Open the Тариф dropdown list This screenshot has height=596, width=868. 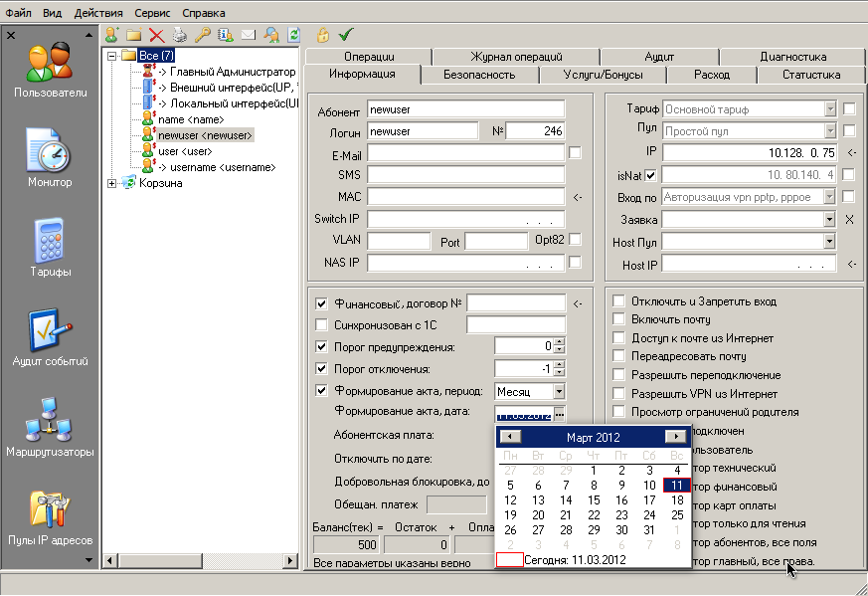click(x=830, y=108)
